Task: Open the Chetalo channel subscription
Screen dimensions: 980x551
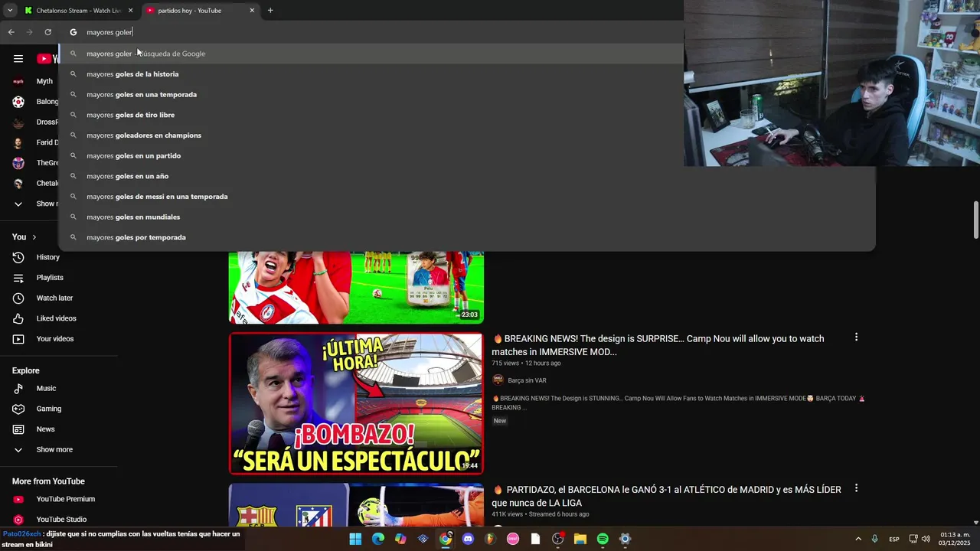Action: click(34, 184)
